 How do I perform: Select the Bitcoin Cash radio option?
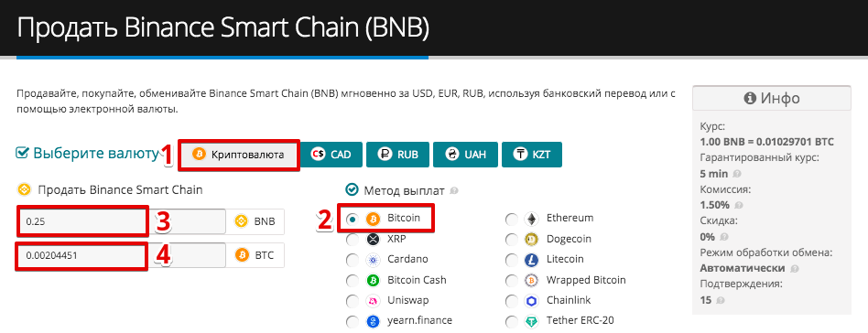(353, 281)
